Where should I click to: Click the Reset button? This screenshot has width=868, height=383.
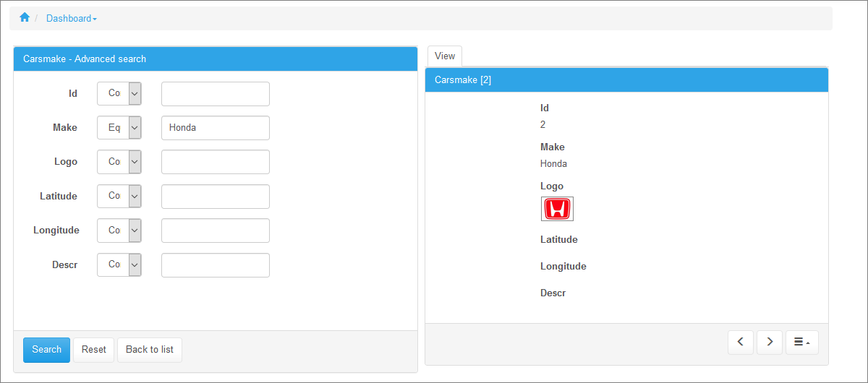[x=94, y=350]
